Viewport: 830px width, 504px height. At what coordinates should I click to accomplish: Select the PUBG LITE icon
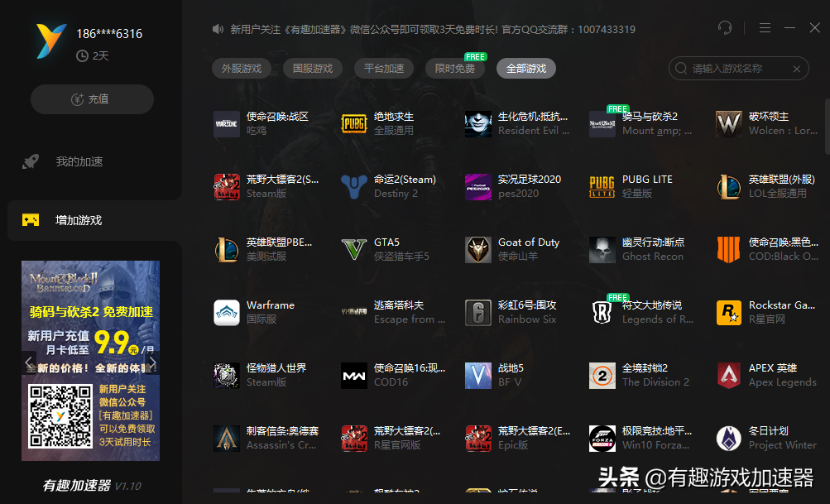602,187
